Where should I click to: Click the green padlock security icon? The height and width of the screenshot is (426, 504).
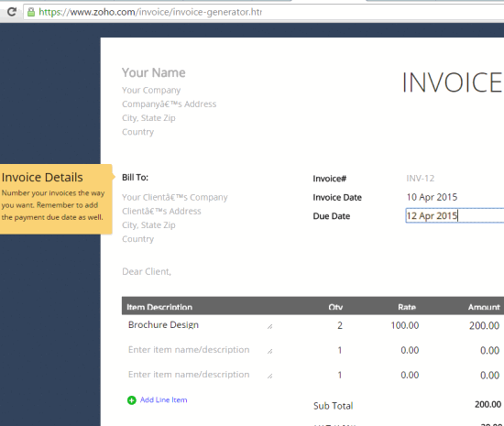point(31,12)
